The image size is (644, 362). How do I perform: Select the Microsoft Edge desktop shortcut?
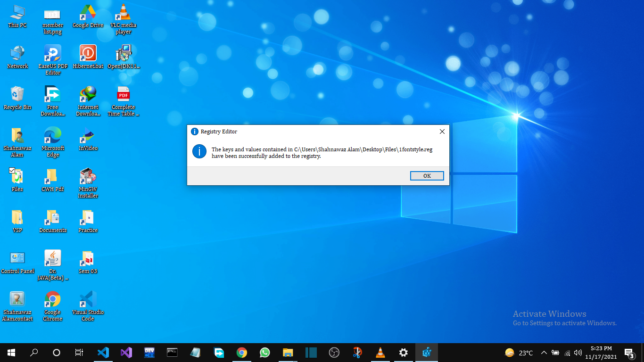[x=53, y=143]
